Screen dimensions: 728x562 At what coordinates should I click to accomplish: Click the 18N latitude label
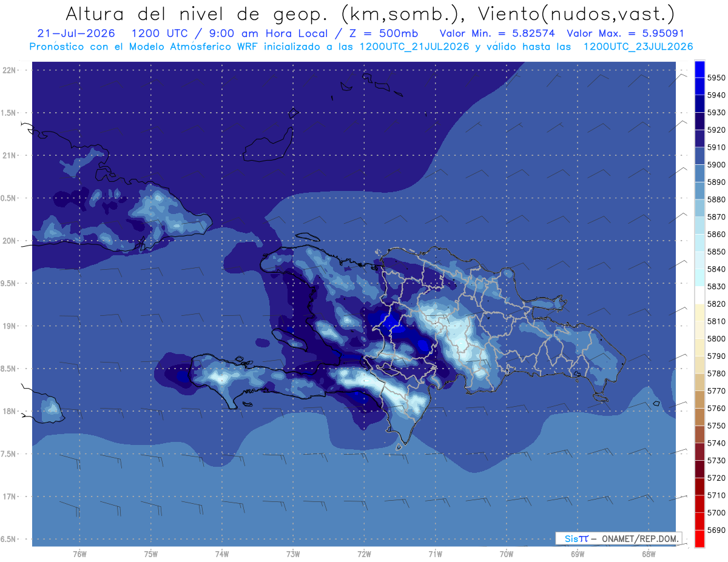[9, 411]
